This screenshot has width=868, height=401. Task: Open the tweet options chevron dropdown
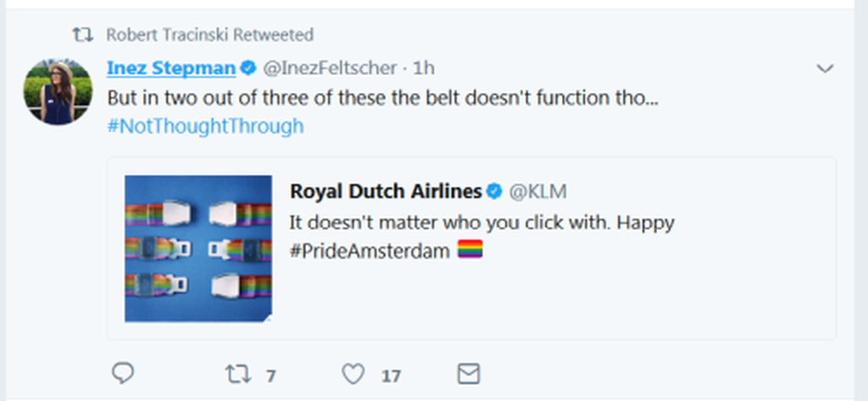tap(825, 69)
